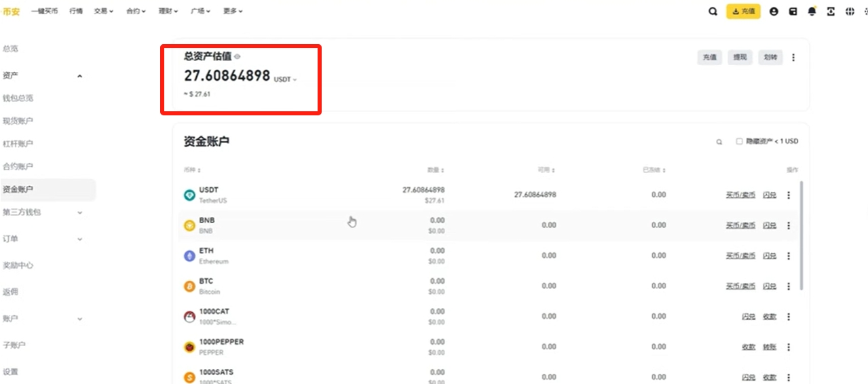Open the language globe icon
Screen dimensions: 868x384
[850, 12]
